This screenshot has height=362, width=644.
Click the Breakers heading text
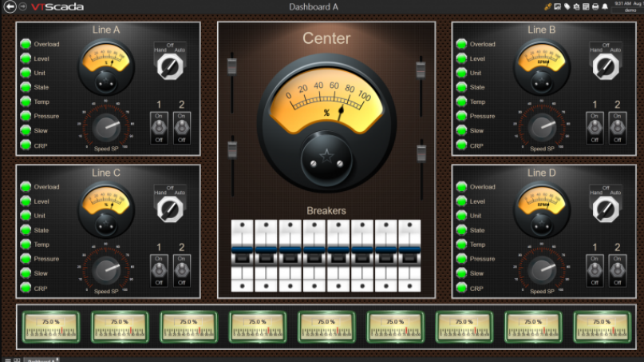coord(326,211)
